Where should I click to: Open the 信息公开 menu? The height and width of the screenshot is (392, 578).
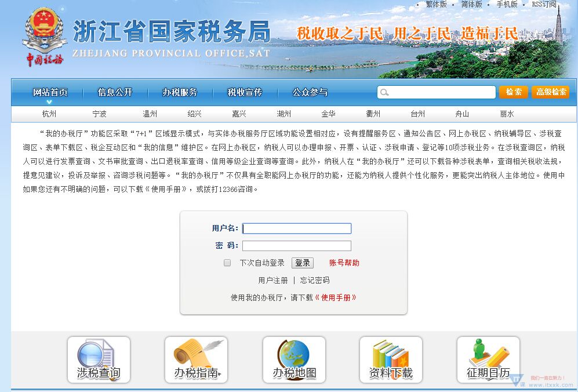pos(115,92)
